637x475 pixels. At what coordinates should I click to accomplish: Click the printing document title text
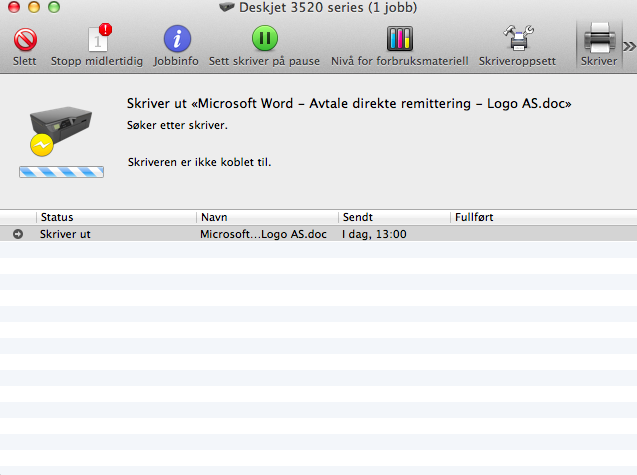(349, 104)
